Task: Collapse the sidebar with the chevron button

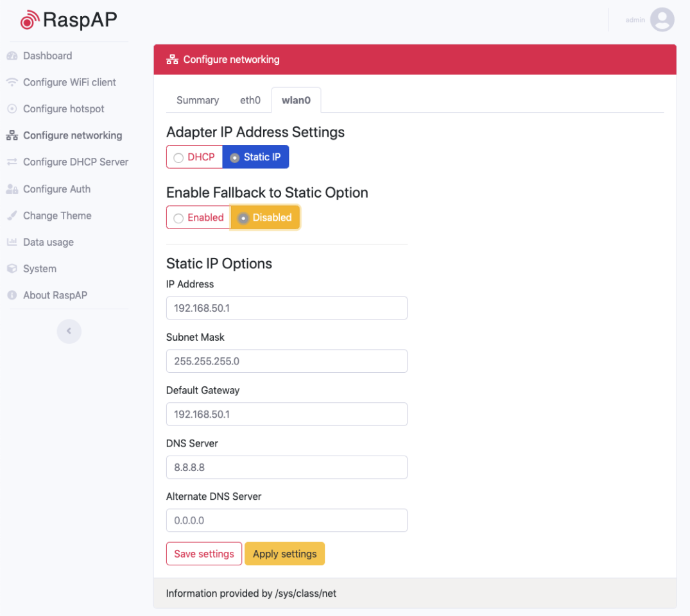Action: (69, 331)
